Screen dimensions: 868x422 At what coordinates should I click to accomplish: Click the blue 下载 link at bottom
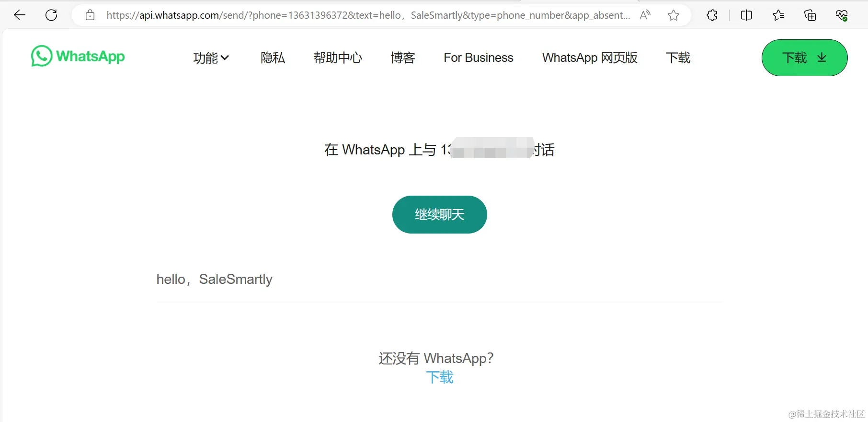pyautogui.click(x=440, y=377)
